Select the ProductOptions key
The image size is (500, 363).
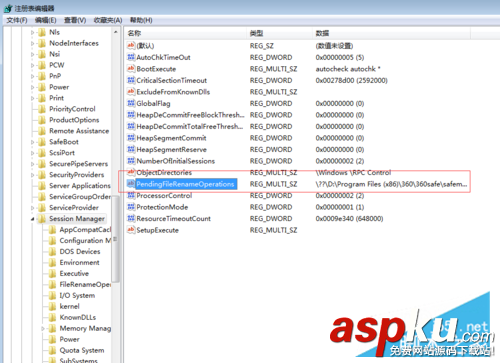74,120
